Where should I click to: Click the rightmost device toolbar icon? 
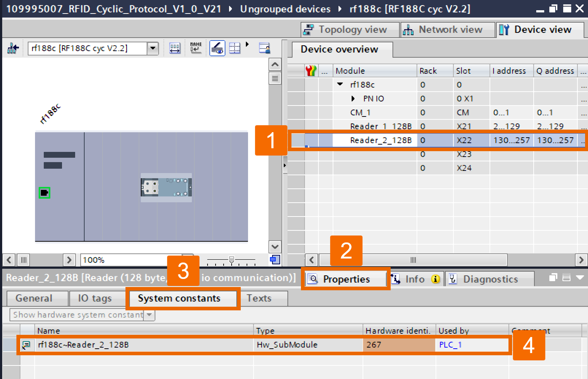pos(264,48)
